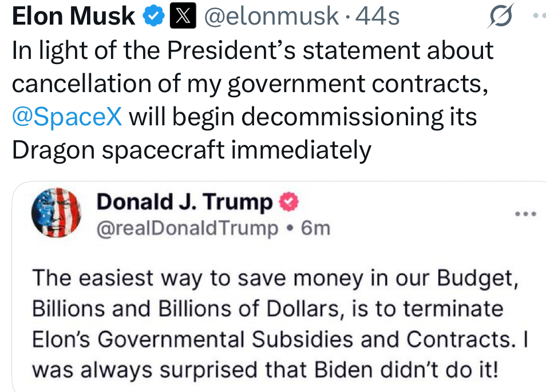Click the red verified badge beside Donald J. Trump

(x=288, y=202)
